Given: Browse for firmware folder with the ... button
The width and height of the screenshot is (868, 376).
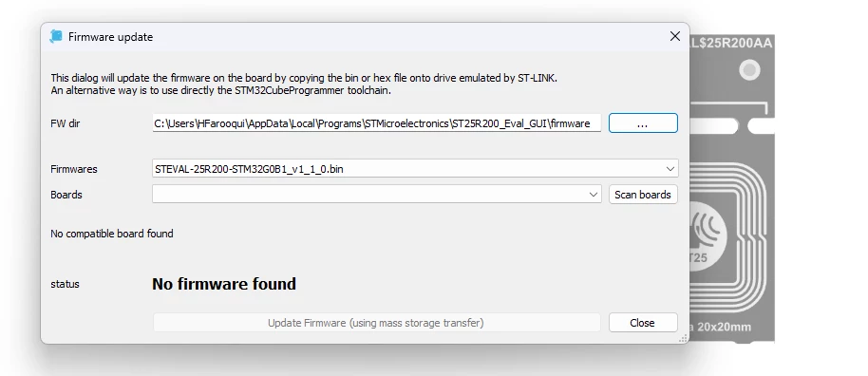Looking at the screenshot, I should click(x=643, y=122).
